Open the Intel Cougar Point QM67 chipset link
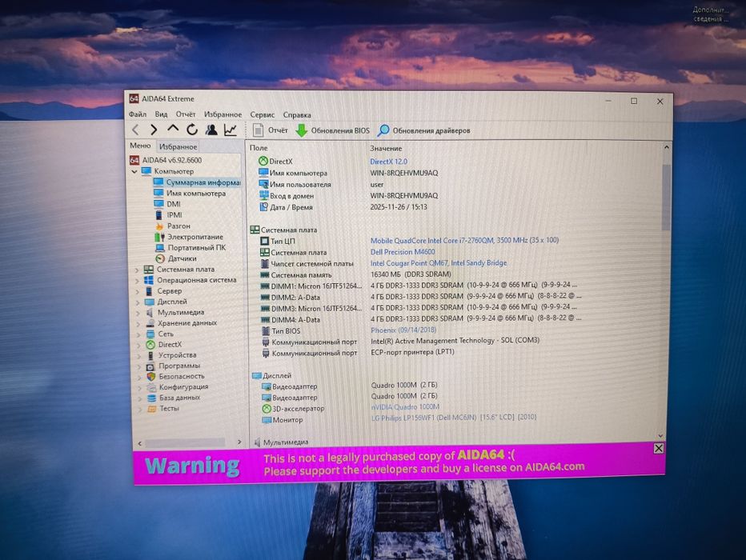Viewport: 746px width, 560px height. coord(439,263)
